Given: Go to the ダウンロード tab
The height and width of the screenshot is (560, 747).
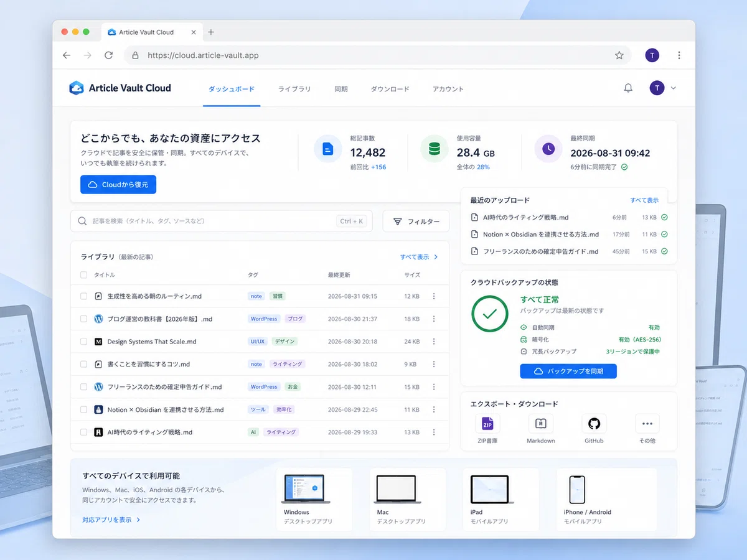Looking at the screenshot, I should 390,89.
